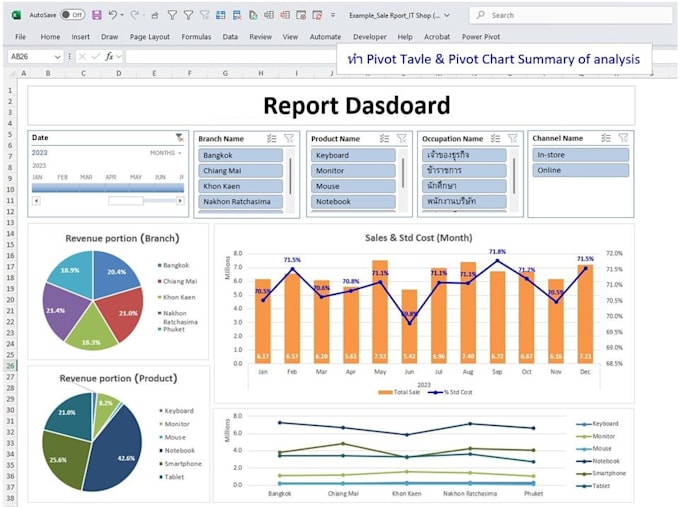
Task: Open the Undo history dropdown arrow
Action: pos(122,15)
